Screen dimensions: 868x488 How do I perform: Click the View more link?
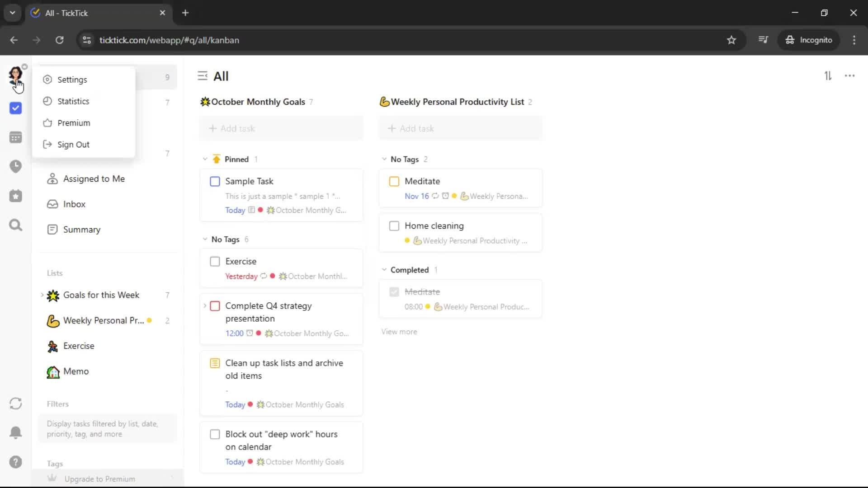(x=399, y=332)
